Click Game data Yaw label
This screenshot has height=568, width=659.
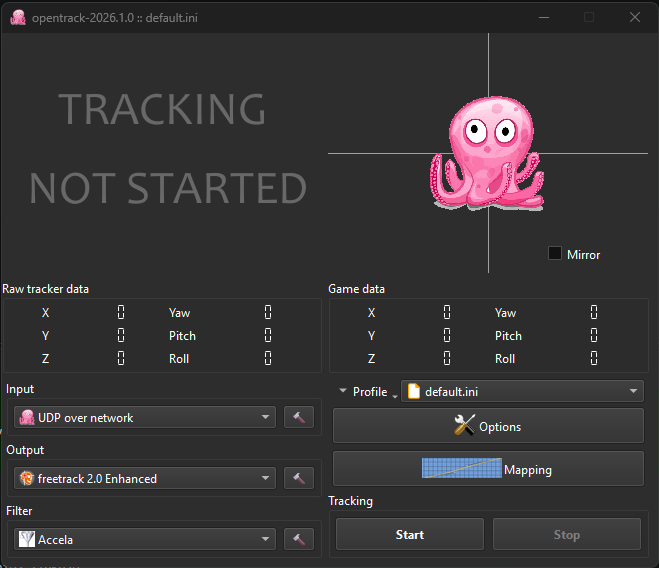click(x=505, y=313)
